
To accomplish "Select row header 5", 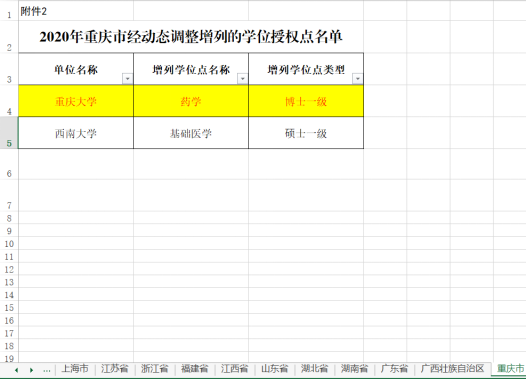I will point(9,133).
